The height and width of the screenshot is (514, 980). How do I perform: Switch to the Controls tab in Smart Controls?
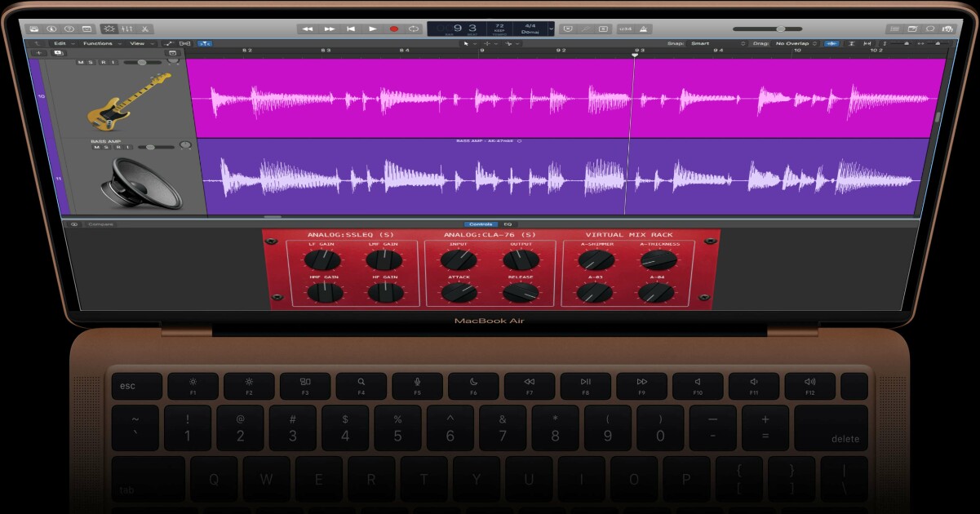coord(481,224)
